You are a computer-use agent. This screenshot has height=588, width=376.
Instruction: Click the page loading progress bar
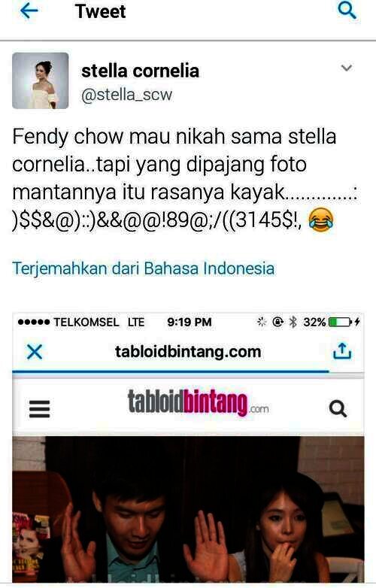pyautogui.click(x=171, y=371)
